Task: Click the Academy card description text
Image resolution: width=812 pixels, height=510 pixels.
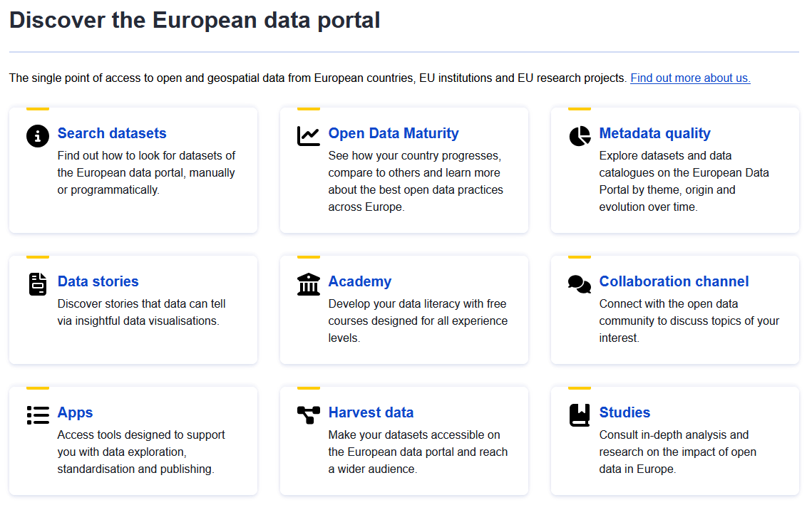Action: (418, 321)
